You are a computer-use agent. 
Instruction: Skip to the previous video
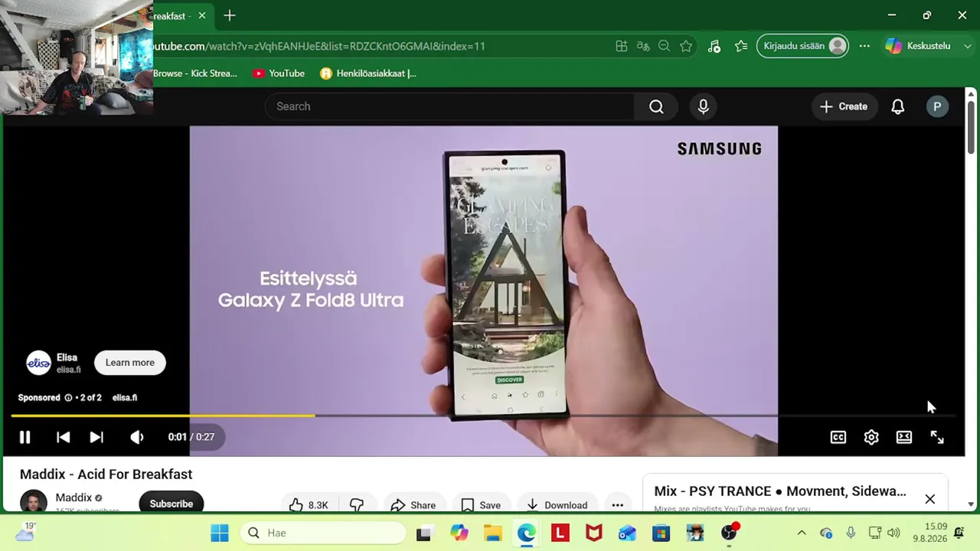(x=64, y=437)
